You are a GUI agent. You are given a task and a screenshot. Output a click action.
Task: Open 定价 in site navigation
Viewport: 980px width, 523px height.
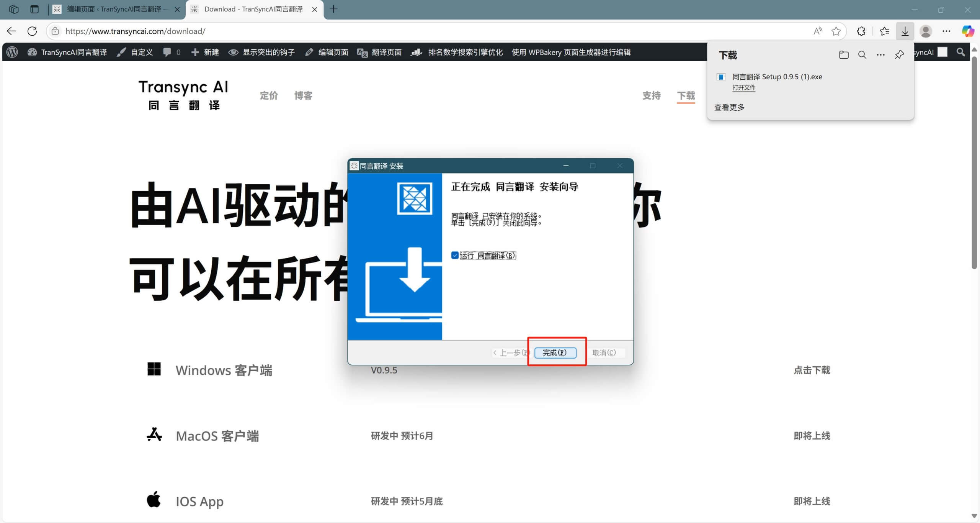coord(269,95)
